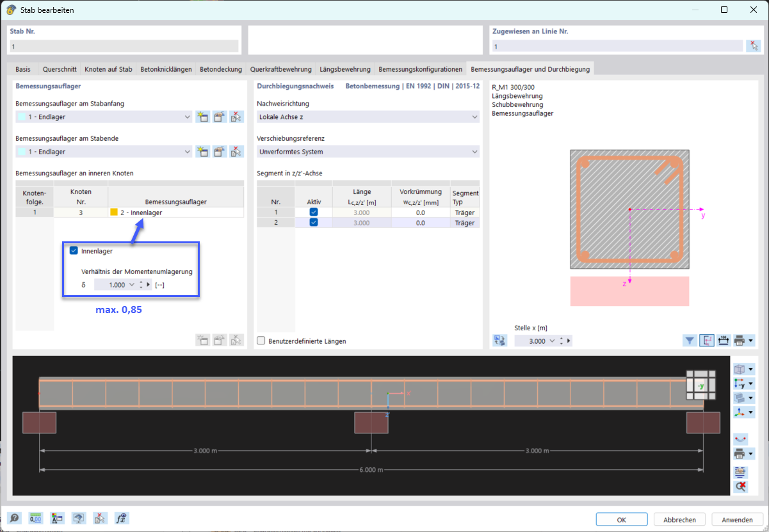Image resolution: width=769 pixels, height=532 pixels.
Task: Click the function fx icon at bottom
Action: pyautogui.click(x=122, y=519)
